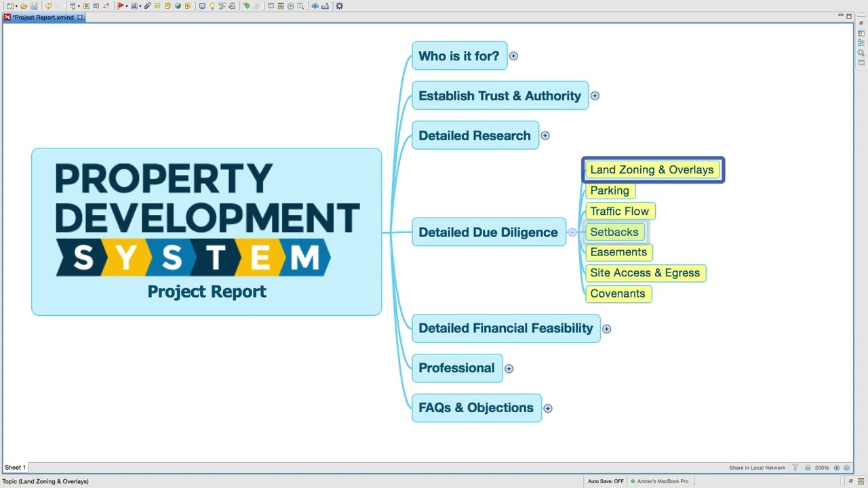The height and width of the screenshot is (488, 868).
Task: Open the Sheet 1 tab
Action: point(15,468)
